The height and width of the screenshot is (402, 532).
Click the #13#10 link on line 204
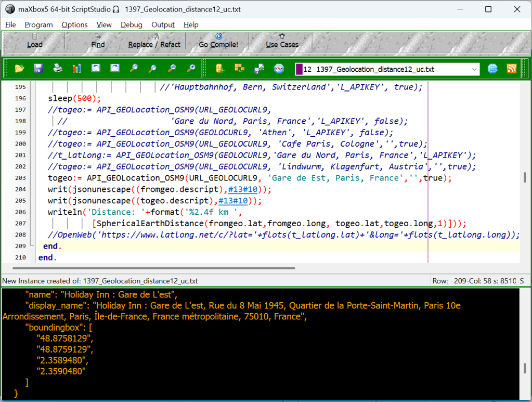(x=242, y=189)
